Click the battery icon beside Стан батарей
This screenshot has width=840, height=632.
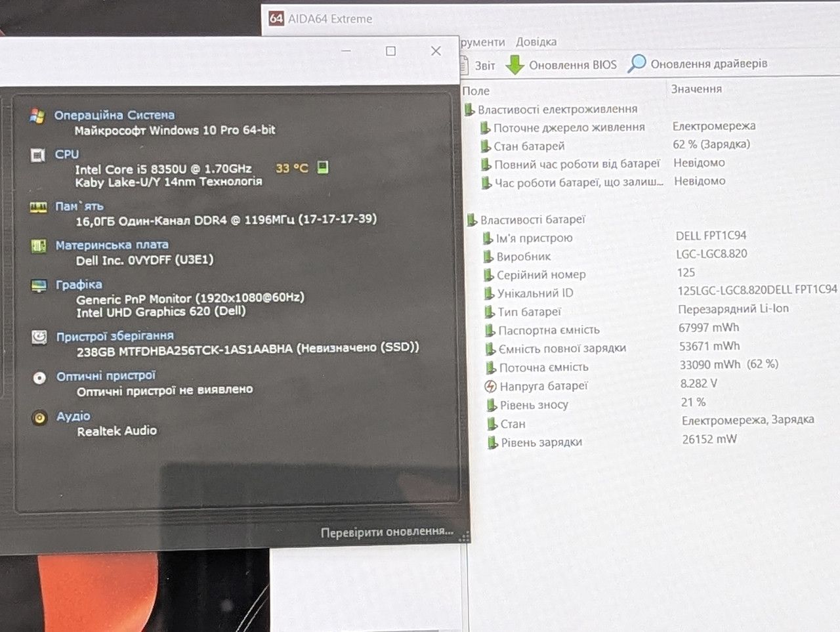click(486, 146)
